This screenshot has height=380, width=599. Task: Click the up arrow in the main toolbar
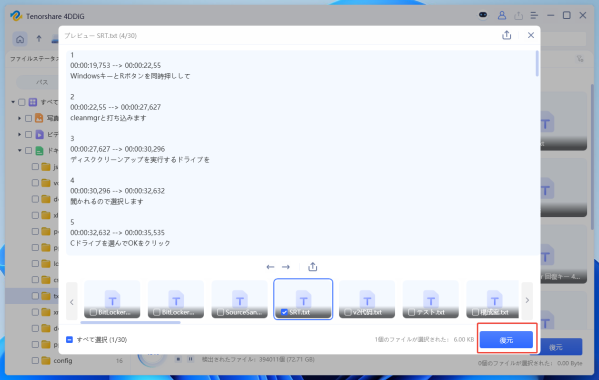tap(39, 39)
